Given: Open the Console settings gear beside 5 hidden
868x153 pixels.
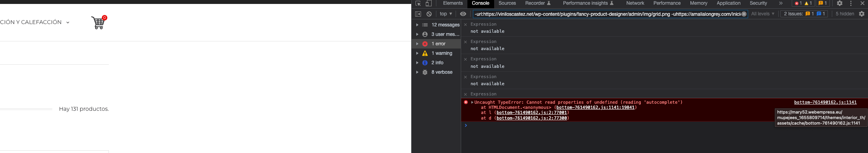Looking at the screenshot, I should [x=862, y=14].
